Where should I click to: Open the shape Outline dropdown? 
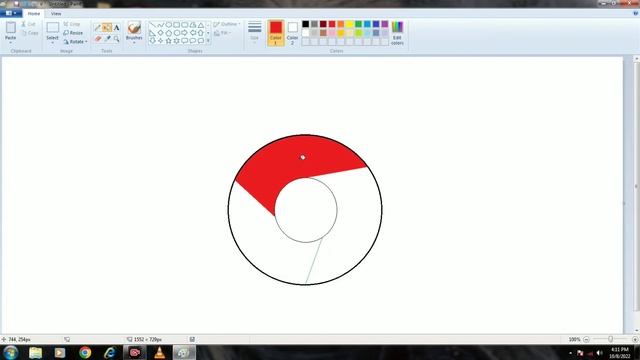pyautogui.click(x=227, y=24)
